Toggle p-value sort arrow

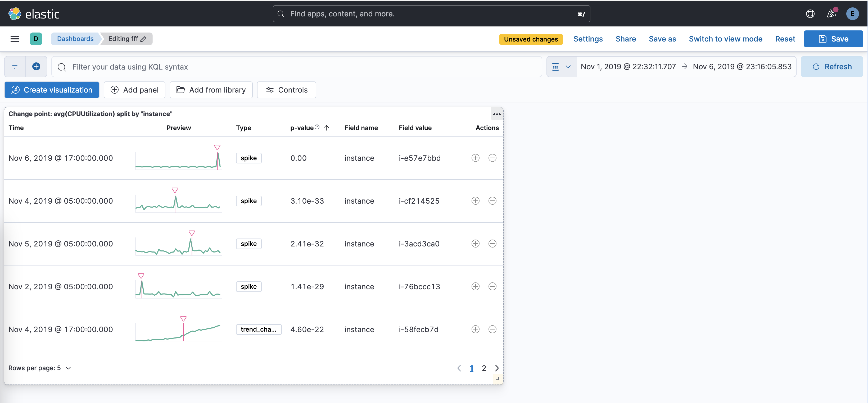[x=326, y=128]
